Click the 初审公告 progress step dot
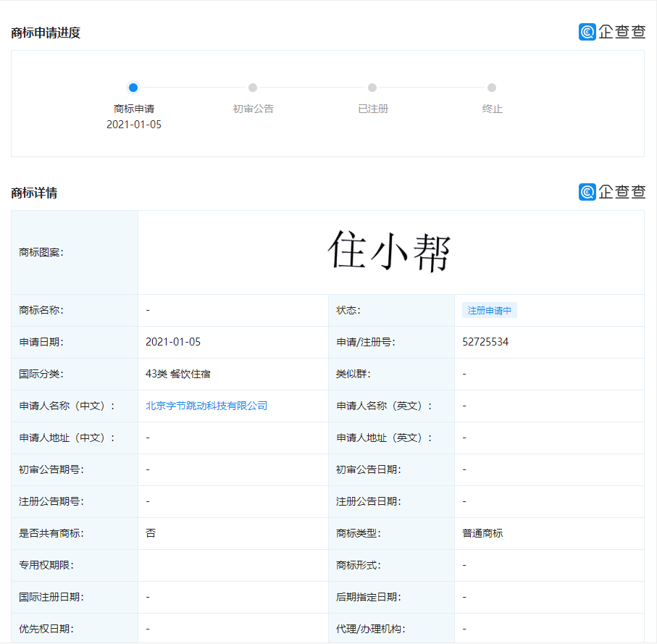657x644 pixels. coord(253,88)
